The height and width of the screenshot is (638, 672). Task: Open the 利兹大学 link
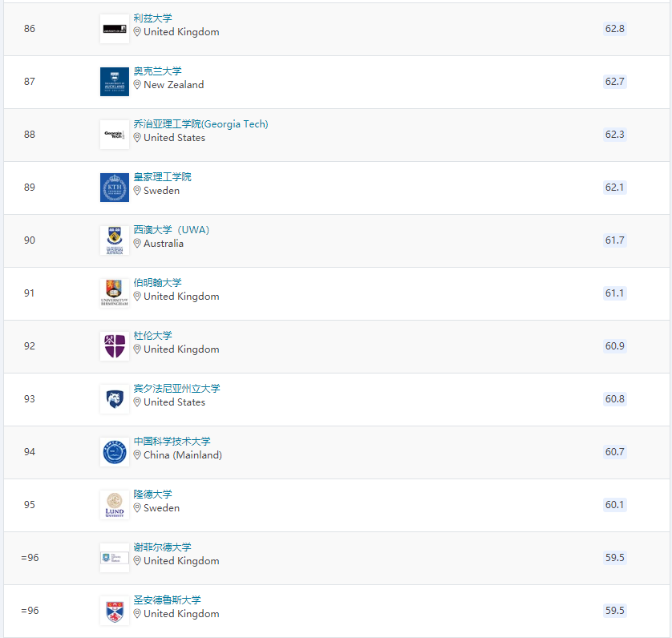[152, 18]
